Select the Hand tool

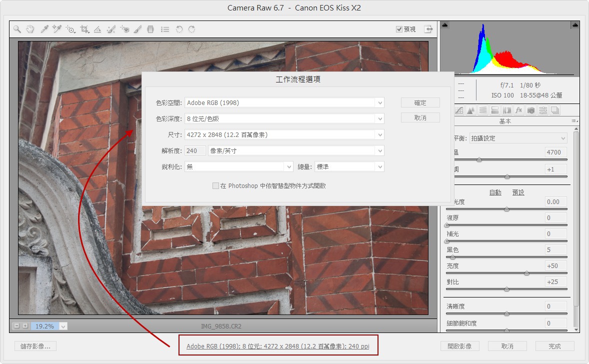(x=30, y=29)
